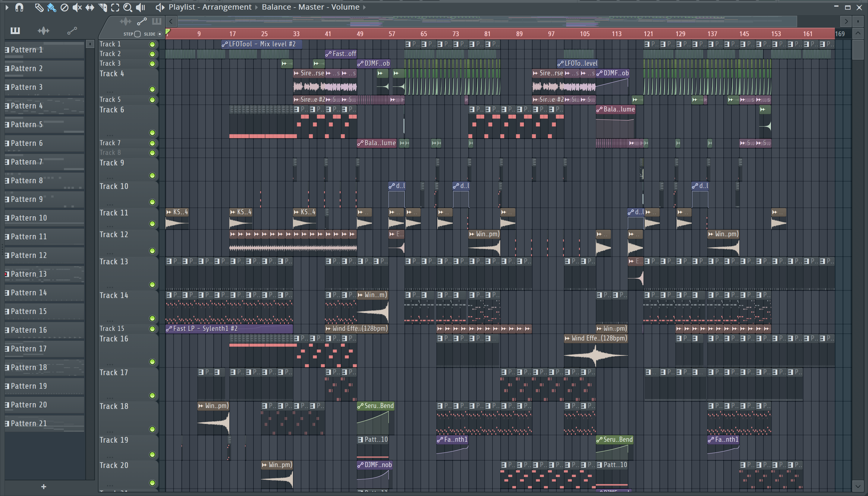Mute Track 3 with its green light

point(152,64)
